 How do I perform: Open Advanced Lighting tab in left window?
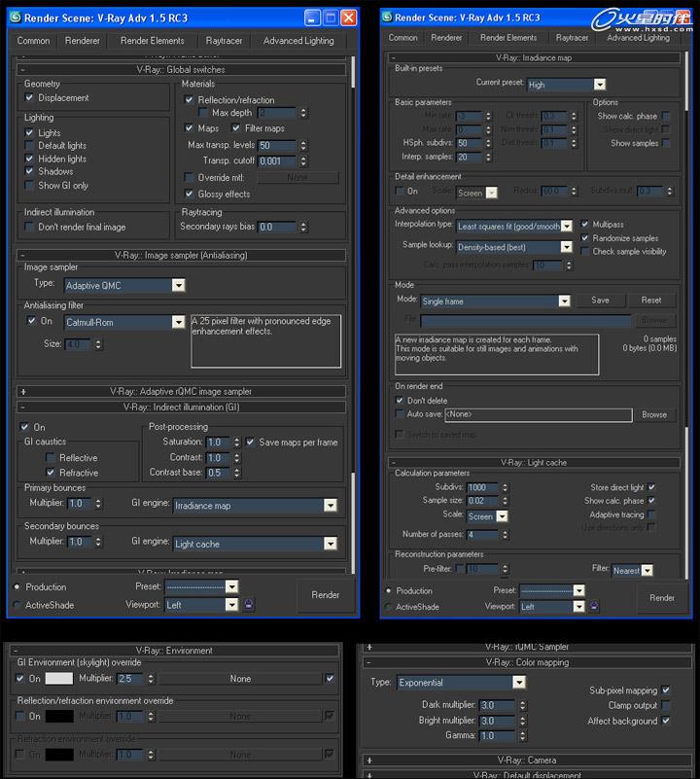298,41
